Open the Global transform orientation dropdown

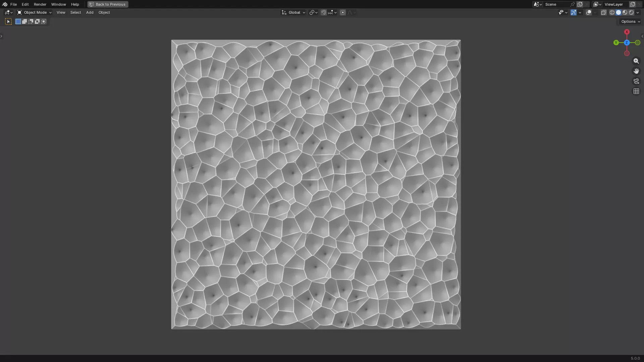(293, 12)
